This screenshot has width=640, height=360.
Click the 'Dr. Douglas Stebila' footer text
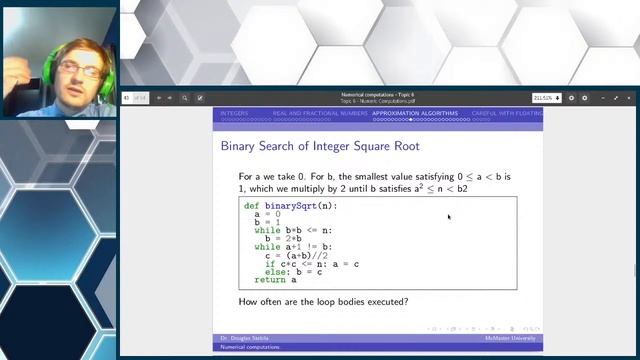pyautogui.click(x=244, y=338)
